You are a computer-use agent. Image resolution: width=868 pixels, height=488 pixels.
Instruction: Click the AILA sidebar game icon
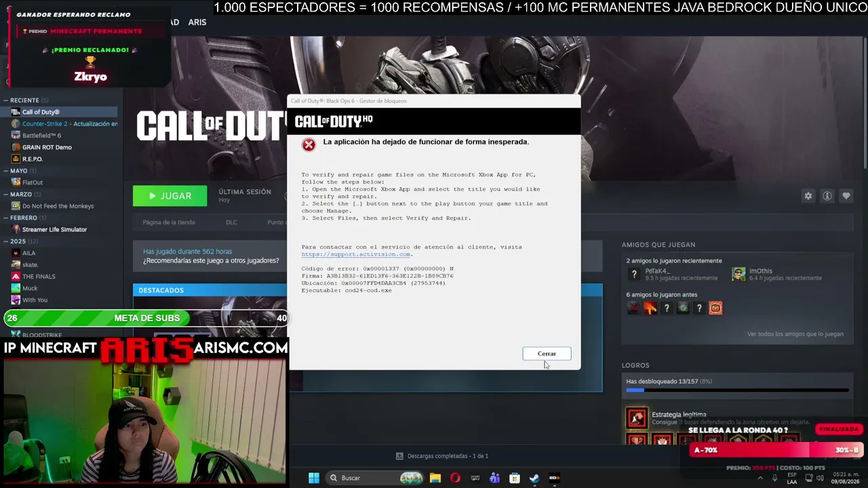coord(16,253)
